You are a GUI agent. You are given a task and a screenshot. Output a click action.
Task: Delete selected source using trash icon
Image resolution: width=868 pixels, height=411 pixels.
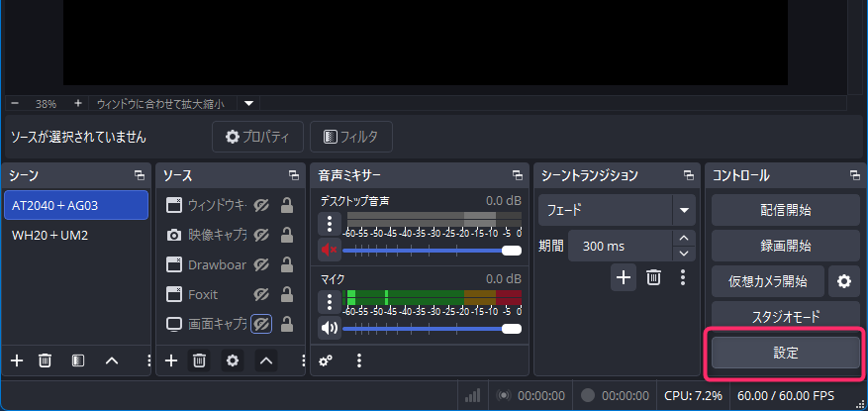(199, 360)
